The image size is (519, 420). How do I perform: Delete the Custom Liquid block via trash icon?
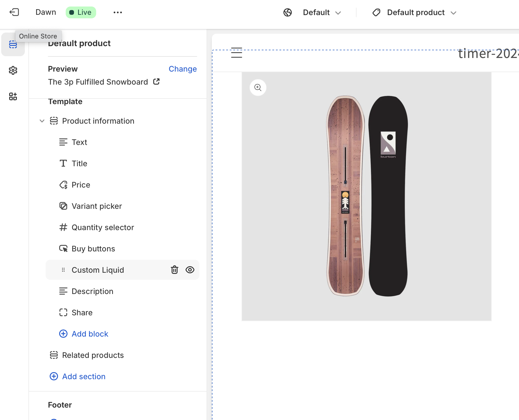coord(175,270)
